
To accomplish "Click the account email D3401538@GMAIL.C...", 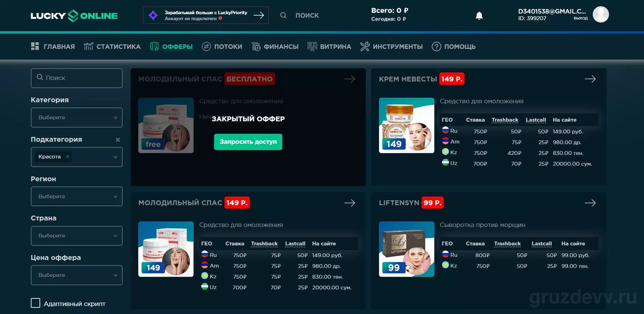I will pos(552,11).
